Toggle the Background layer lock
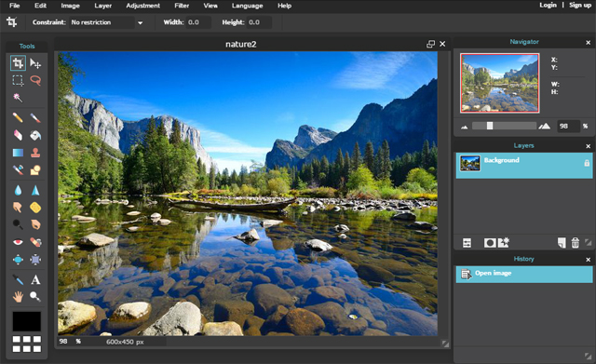 click(587, 163)
